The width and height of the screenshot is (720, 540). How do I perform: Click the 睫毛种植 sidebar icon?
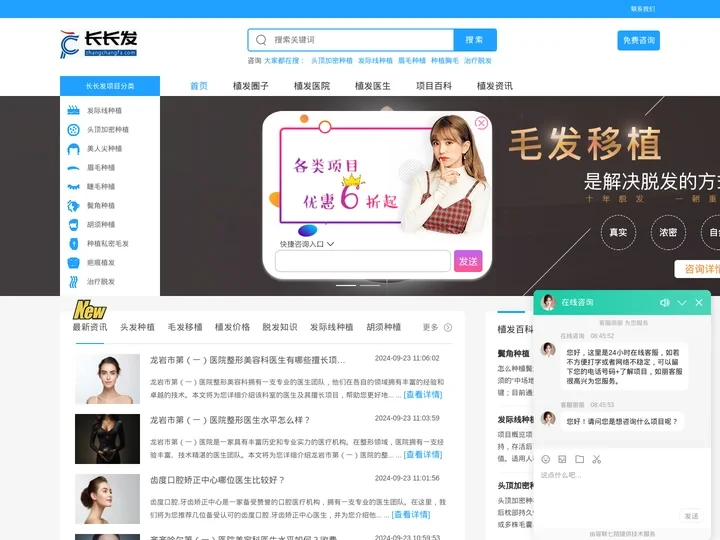(73, 186)
